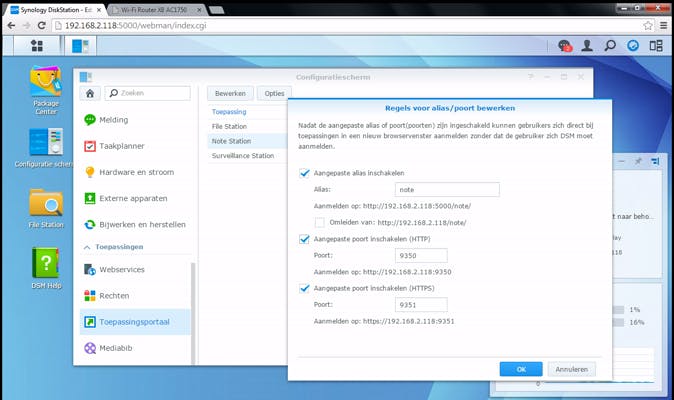Bookmark the page with the star icon

coord(648,26)
